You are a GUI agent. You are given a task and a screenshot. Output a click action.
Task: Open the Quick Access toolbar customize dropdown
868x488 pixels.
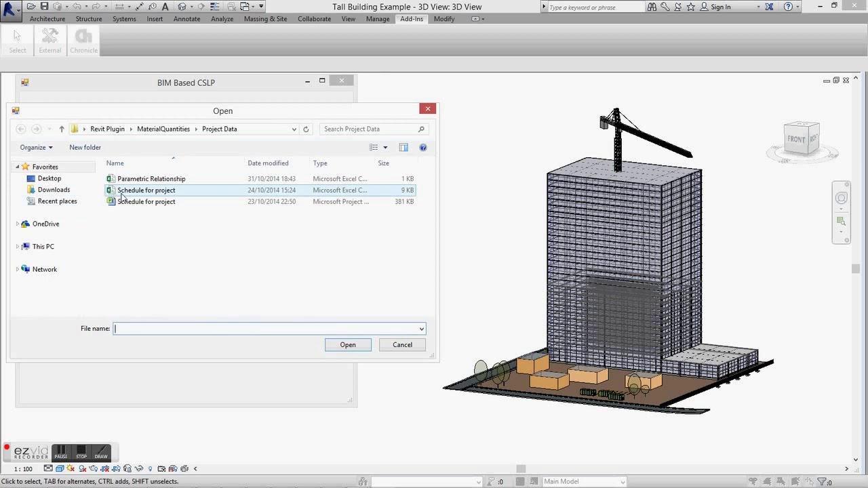point(261,6)
